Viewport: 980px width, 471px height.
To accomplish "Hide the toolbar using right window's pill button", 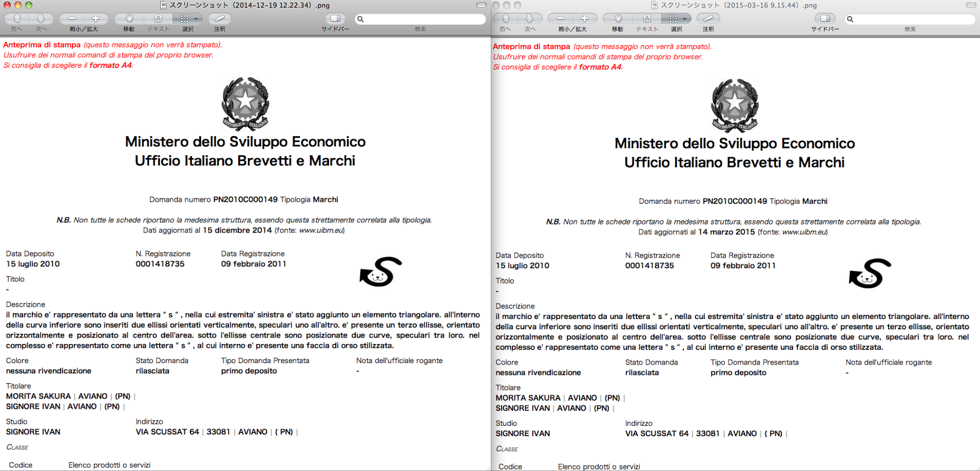I will pos(971,5).
